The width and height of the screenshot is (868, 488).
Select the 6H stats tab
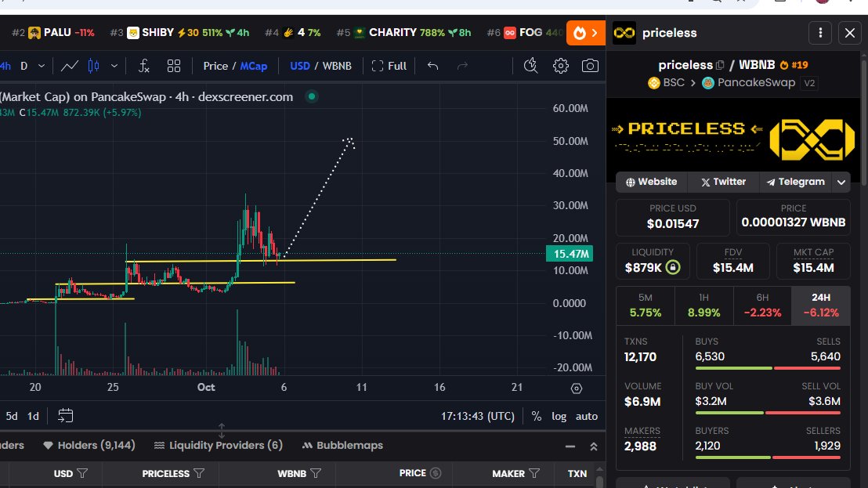point(762,305)
